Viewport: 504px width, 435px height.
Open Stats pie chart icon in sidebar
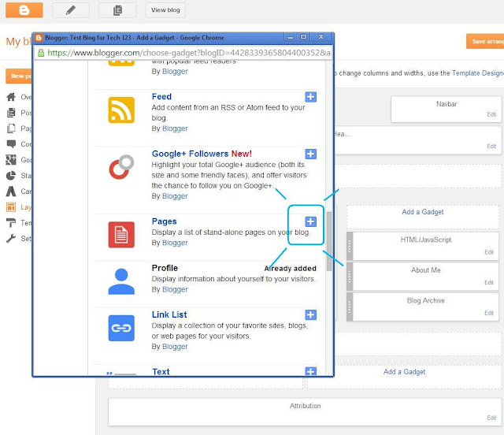tap(11, 176)
